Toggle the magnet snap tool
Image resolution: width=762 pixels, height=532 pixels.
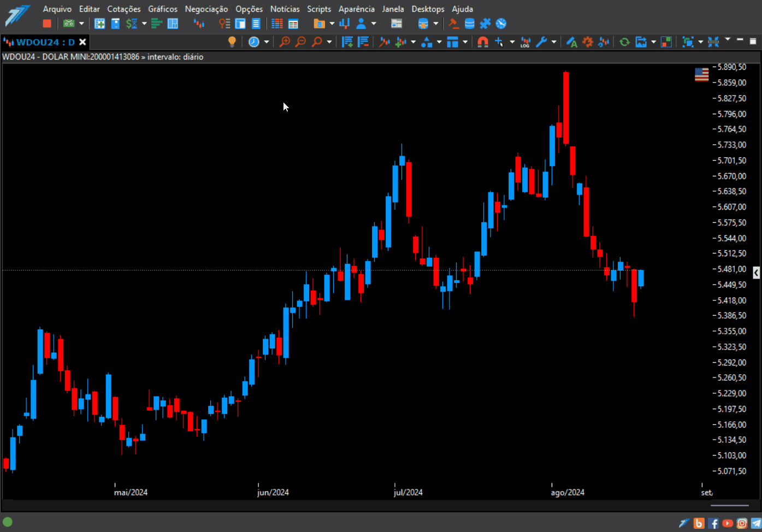pyautogui.click(x=483, y=42)
